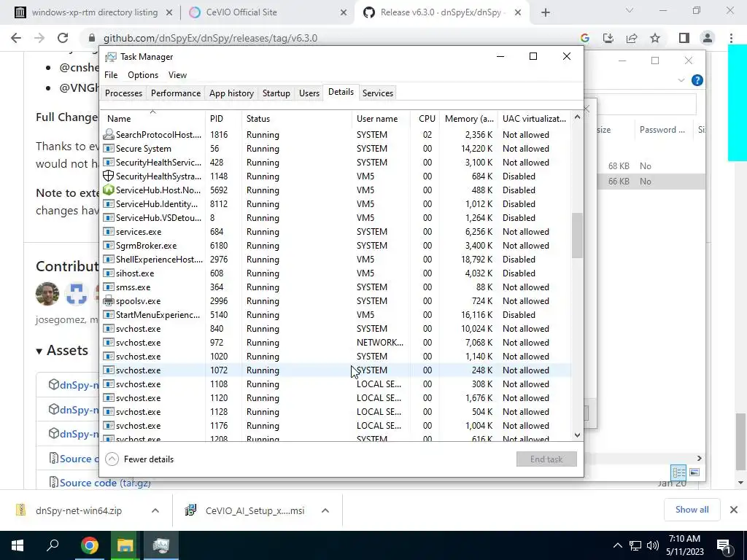This screenshot has height=560, width=747.
Task: Select the smss.exe process row
Action: pos(336,287)
